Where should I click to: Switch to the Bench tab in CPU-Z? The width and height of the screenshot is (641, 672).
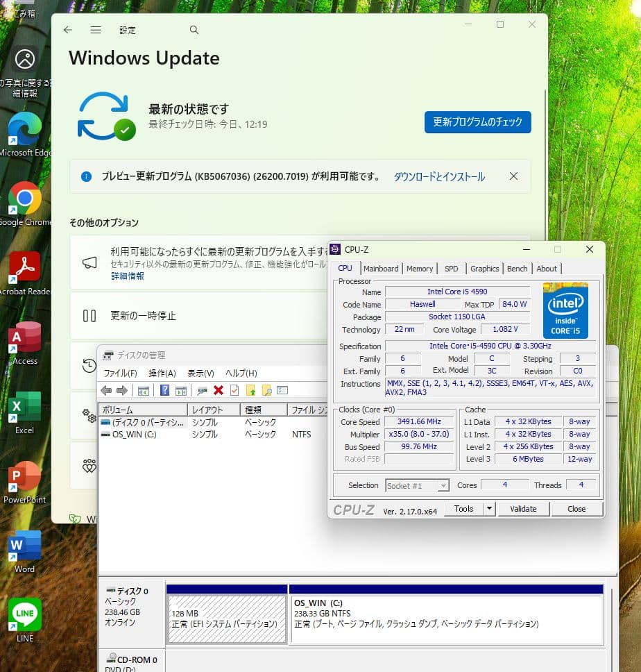tap(518, 269)
